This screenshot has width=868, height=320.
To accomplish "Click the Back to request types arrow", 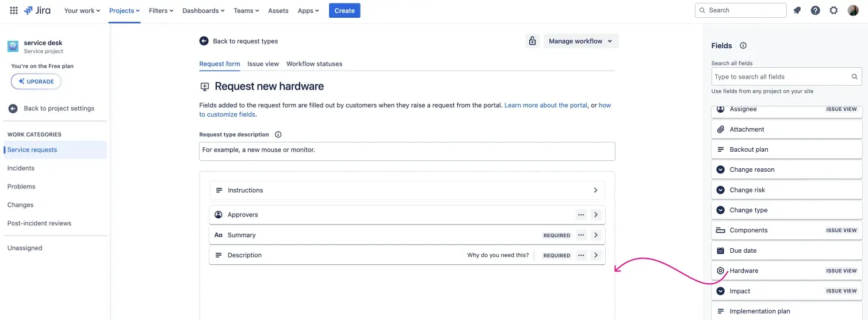I will click(x=204, y=41).
